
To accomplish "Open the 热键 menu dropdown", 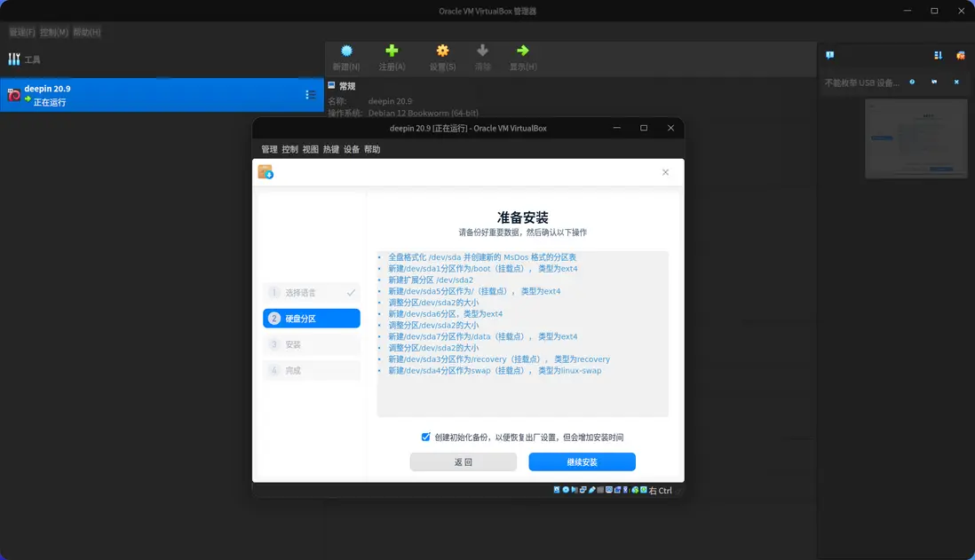I will click(329, 149).
